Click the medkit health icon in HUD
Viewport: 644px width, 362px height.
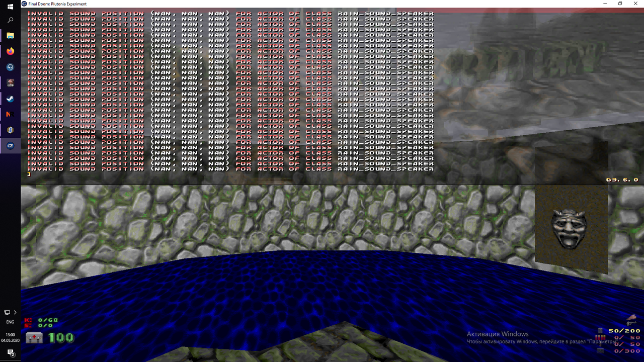tap(34, 337)
